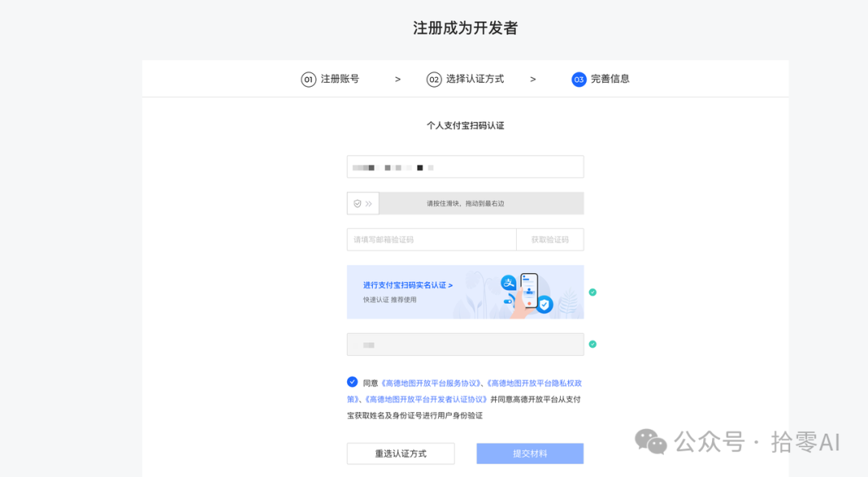Click the 个人支付宝扫码认证 heading text
The width and height of the screenshot is (868, 477).
pos(465,125)
